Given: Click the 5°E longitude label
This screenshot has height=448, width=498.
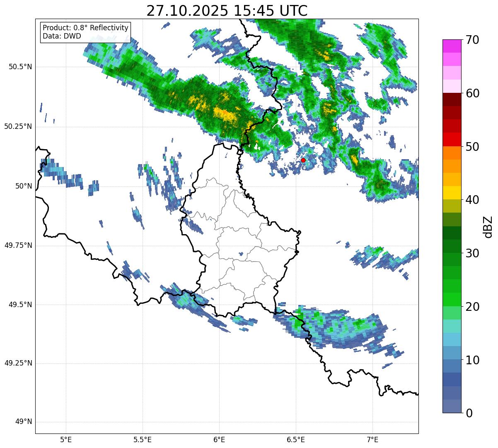Looking at the screenshot, I should [66, 440].
